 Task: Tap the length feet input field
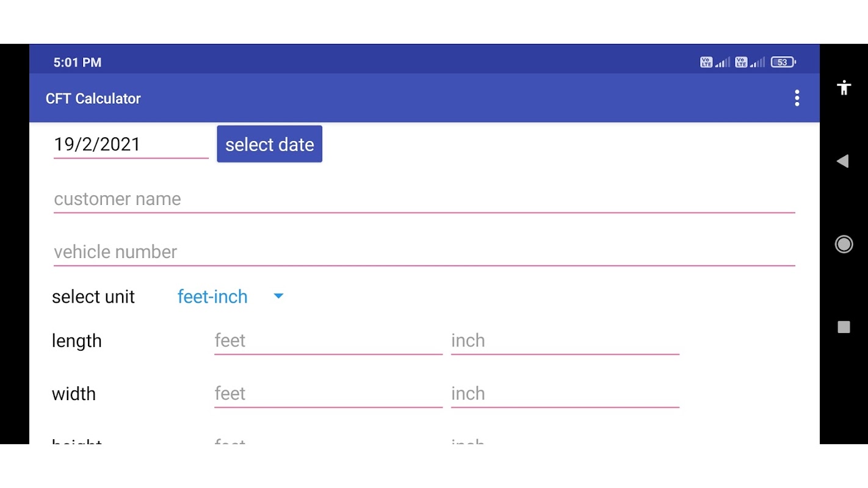pyautogui.click(x=328, y=341)
